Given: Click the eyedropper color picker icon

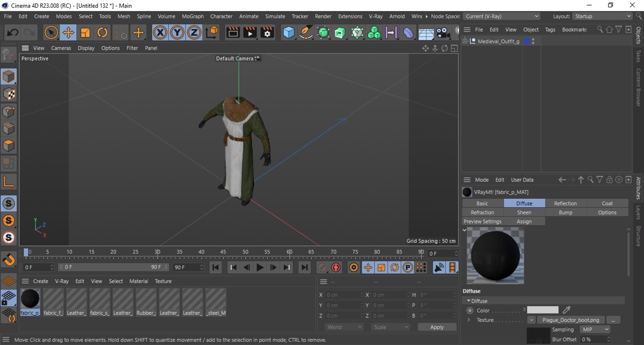Looking at the screenshot, I should click(567, 310).
